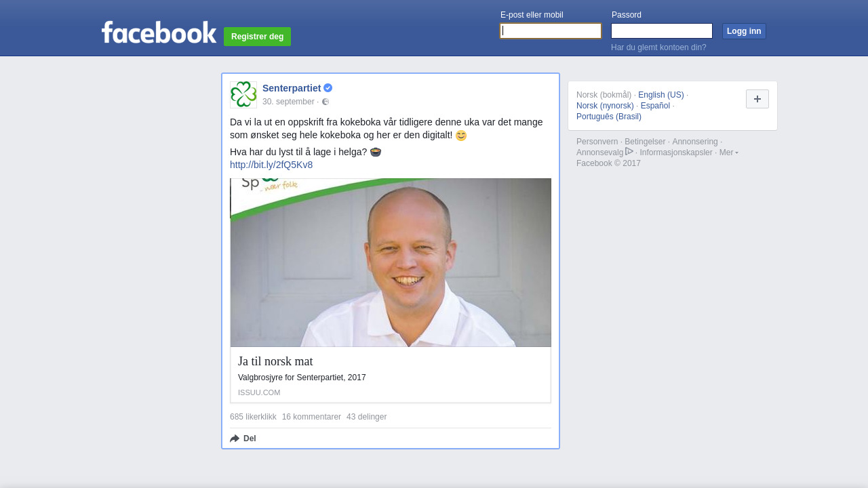Viewport: 868px width, 488px height.
Task: Click the AdChoices triangle icon
Action: 629,152
